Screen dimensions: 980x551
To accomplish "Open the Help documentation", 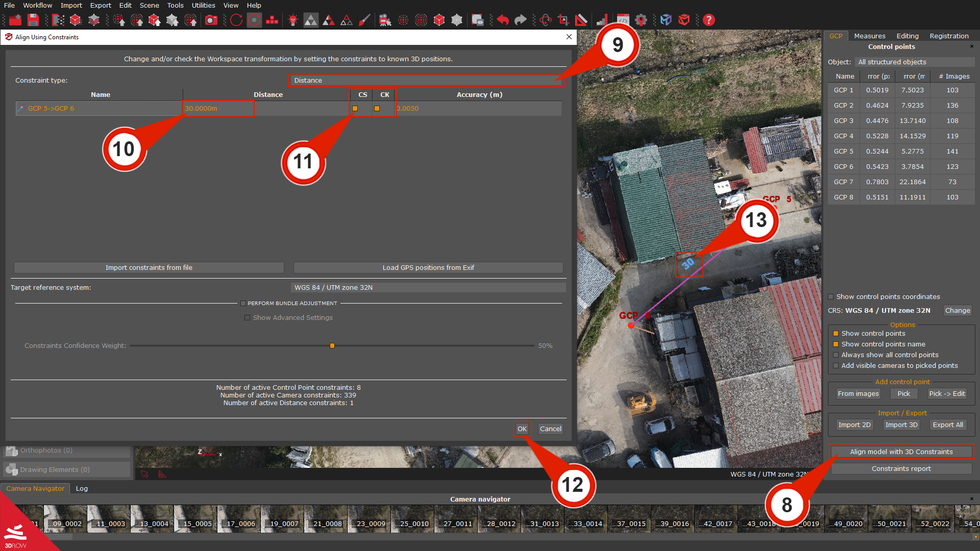I will click(x=709, y=20).
